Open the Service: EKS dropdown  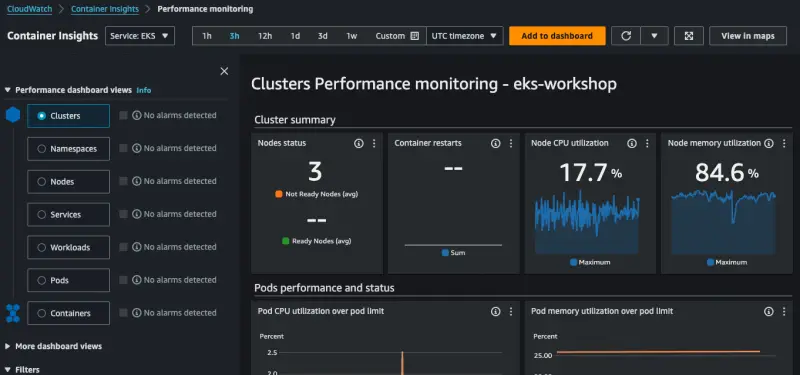140,36
